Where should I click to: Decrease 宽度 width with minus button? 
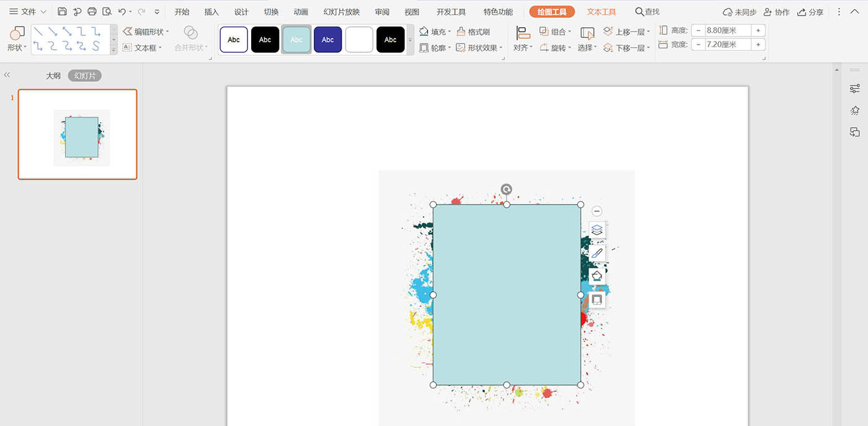pyautogui.click(x=698, y=45)
